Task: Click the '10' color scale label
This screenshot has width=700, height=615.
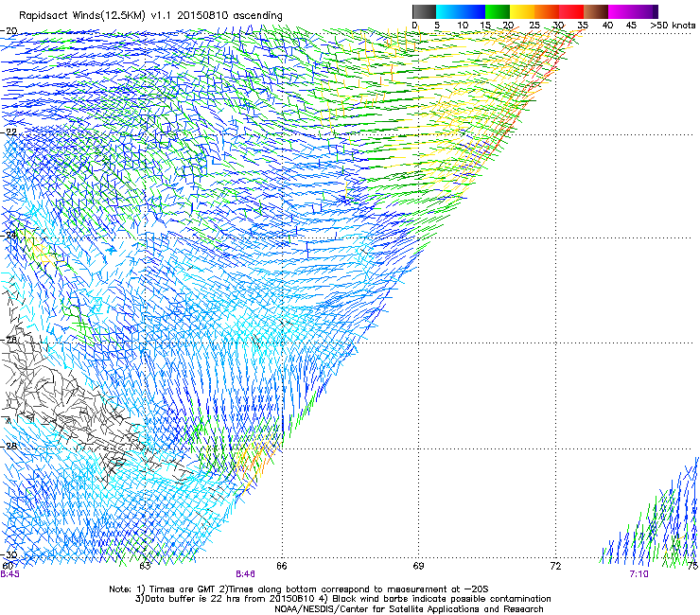Action: 463,26
